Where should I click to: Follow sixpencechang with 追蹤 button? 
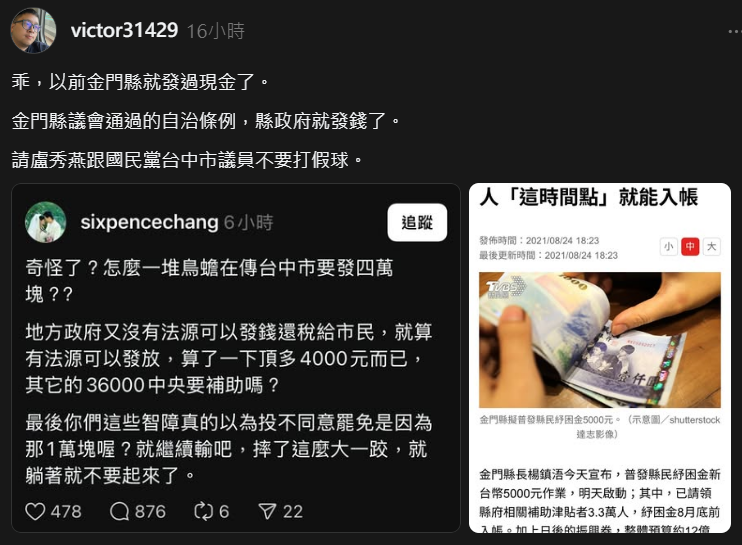tap(417, 222)
